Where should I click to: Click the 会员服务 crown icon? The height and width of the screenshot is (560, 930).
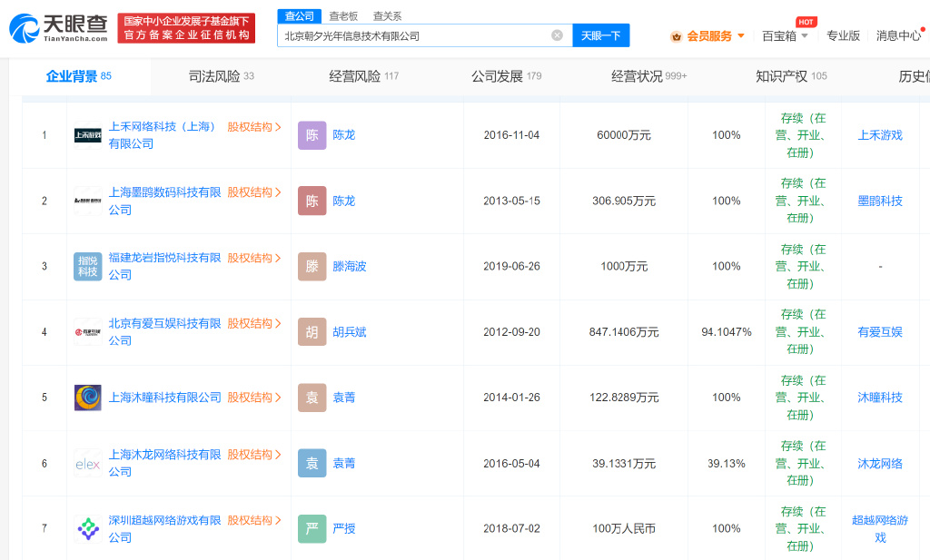tap(676, 36)
